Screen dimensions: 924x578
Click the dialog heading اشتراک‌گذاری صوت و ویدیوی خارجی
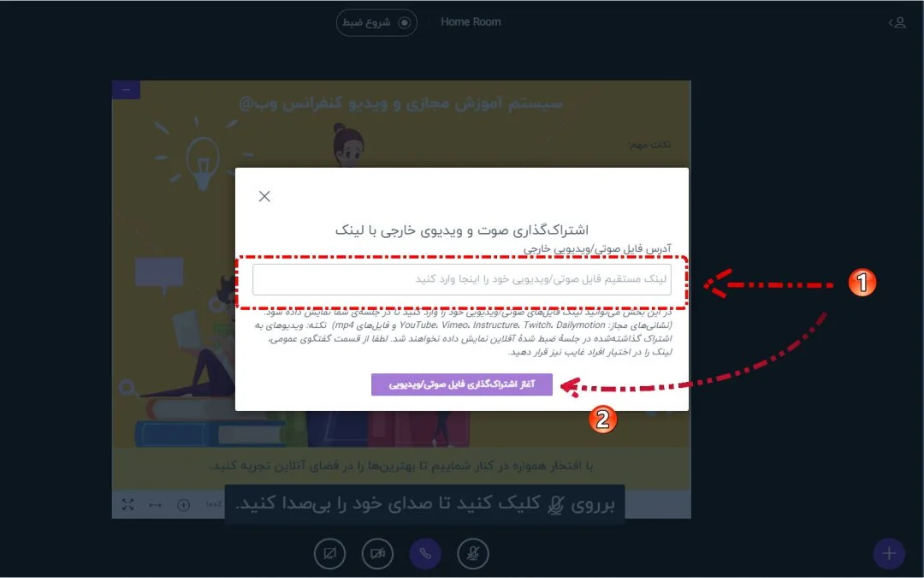[461, 230]
